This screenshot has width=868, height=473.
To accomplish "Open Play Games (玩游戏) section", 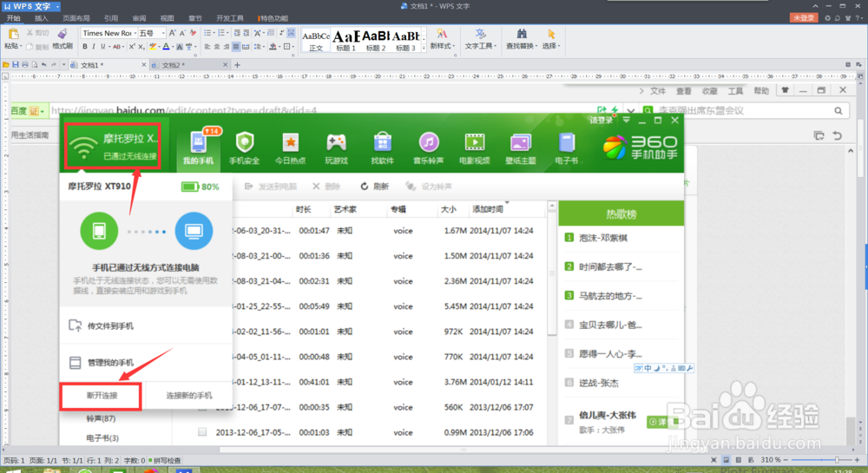I will [336, 148].
